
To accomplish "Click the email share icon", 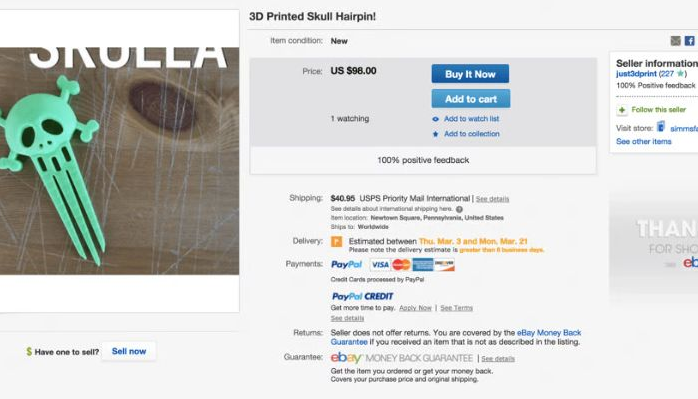I will [x=675, y=41].
